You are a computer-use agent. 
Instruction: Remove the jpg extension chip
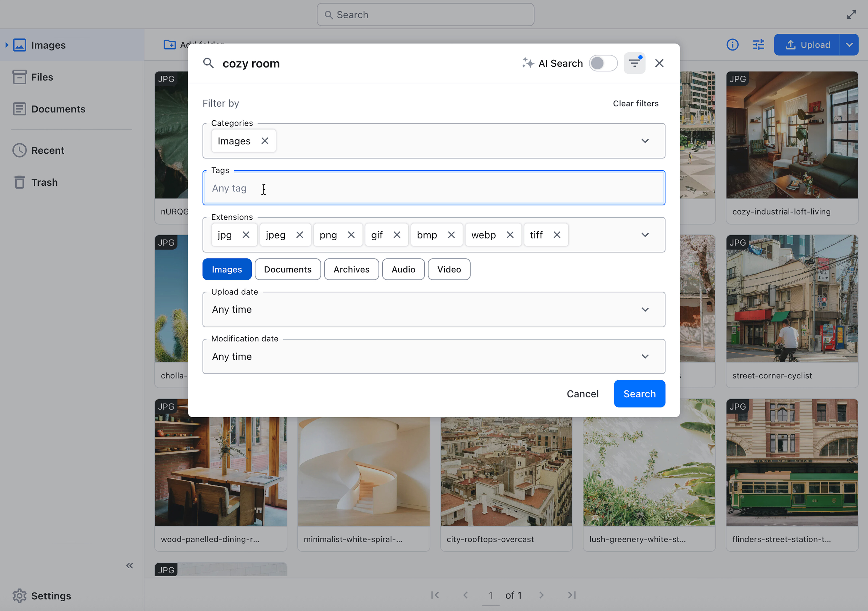point(246,235)
